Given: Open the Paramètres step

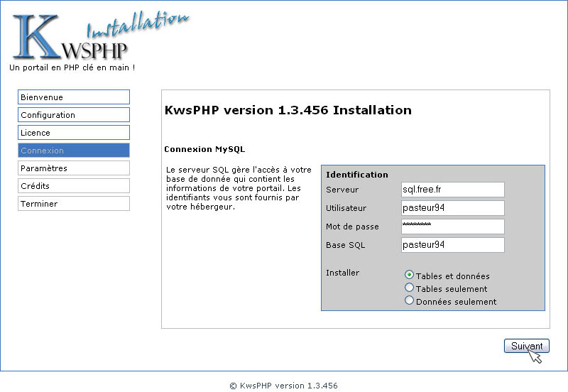Looking at the screenshot, I should [74, 168].
